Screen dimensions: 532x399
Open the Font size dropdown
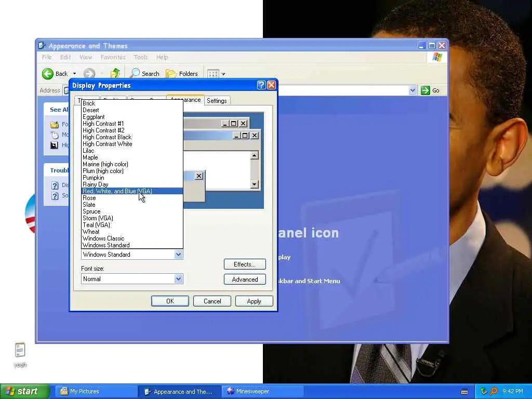click(x=178, y=279)
